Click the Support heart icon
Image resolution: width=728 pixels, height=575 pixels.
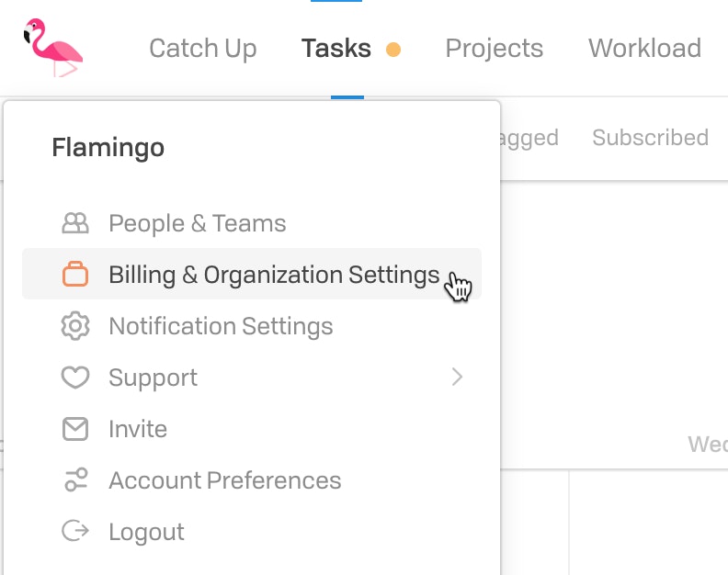(x=75, y=377)
